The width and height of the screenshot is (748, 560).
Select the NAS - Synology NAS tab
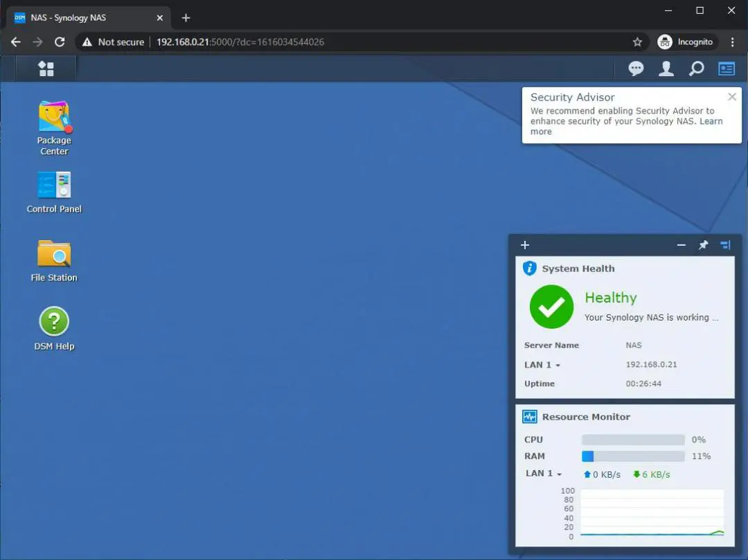[89, 17]
